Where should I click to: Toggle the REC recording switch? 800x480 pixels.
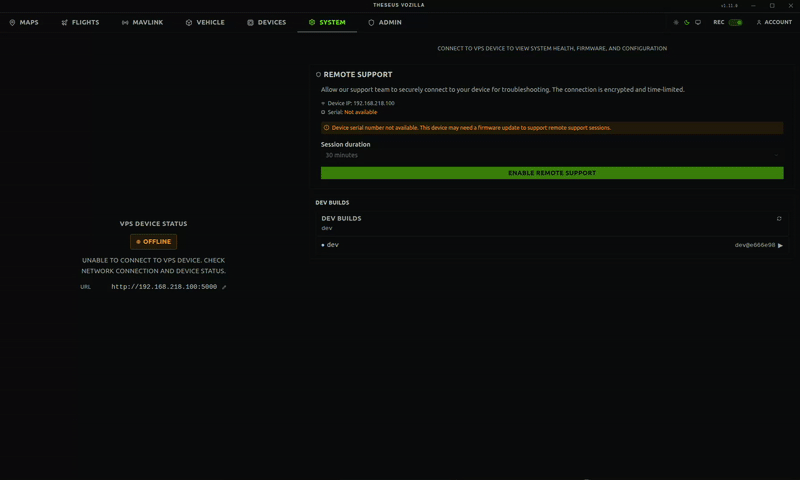(735, 22)
